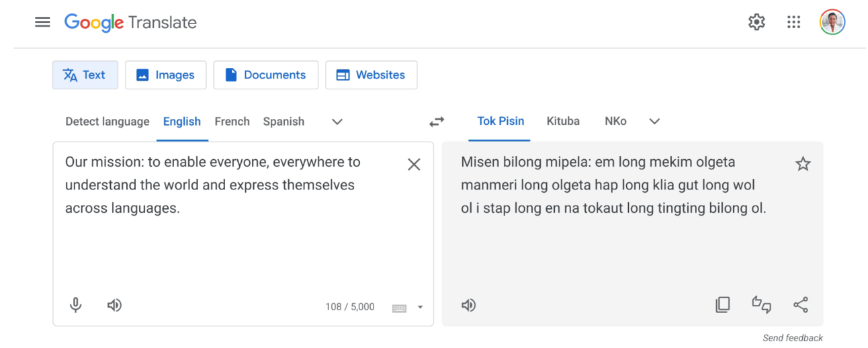
Task: Listen to the English source text
Action: point(114,306)
